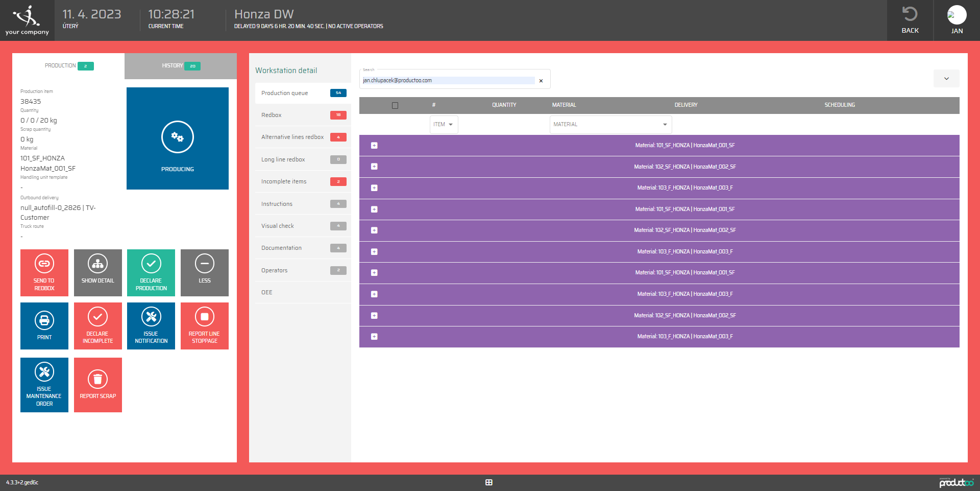This screenshot has height=491, width=980.
Task: Click the Back button in header
Action: pyautogui.click(x=910, y=20)
